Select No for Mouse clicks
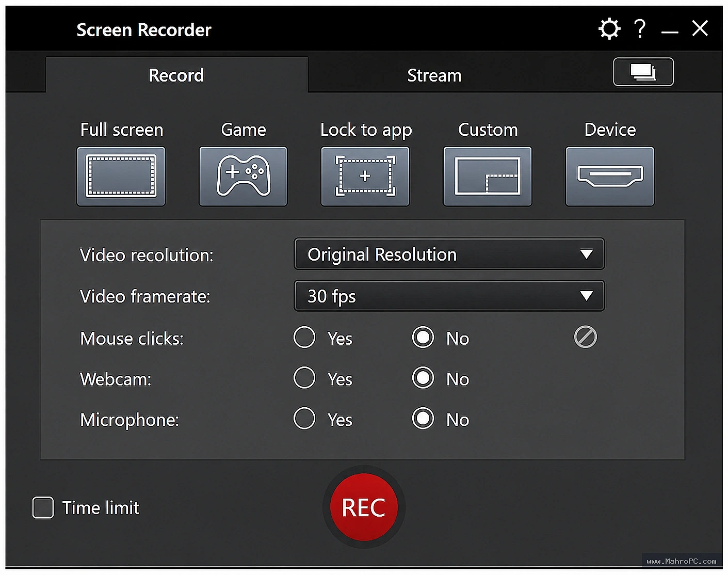This screenshot has width=728, height=575. coord(423,338)
